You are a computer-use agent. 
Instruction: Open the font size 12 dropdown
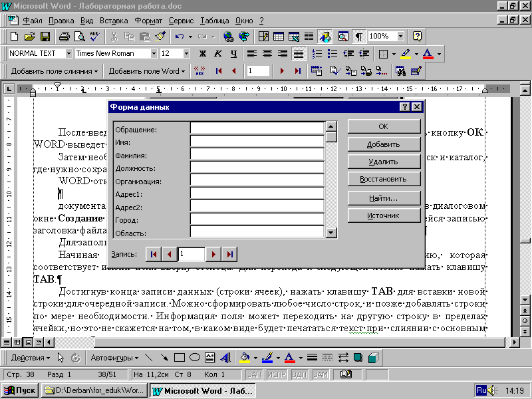(186, 54)
